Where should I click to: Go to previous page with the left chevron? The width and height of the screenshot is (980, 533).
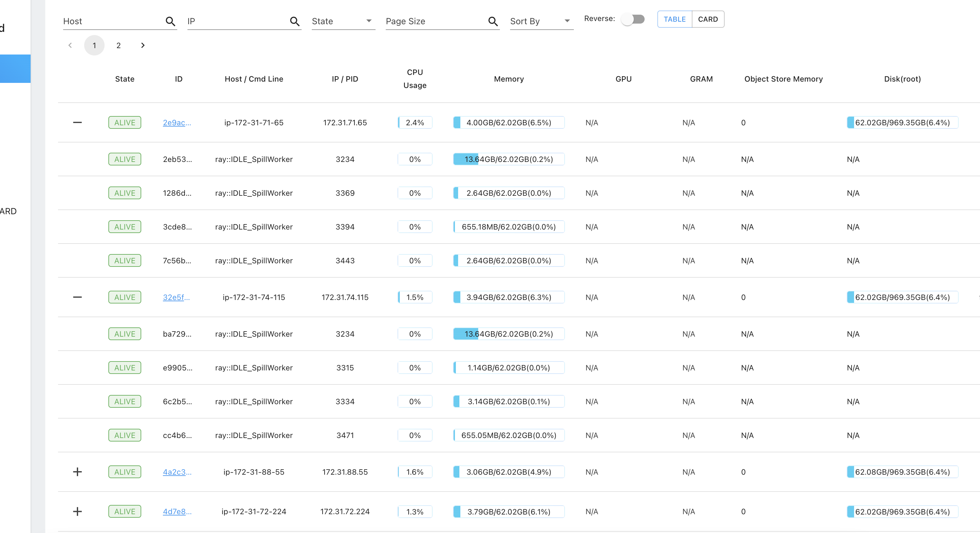70,45
